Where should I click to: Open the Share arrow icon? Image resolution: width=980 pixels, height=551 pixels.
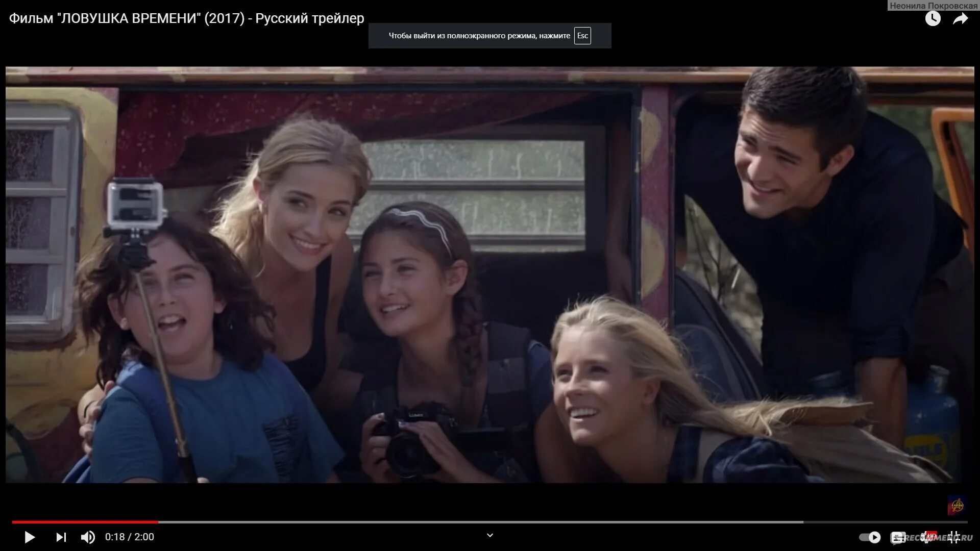tap(960, 19)
